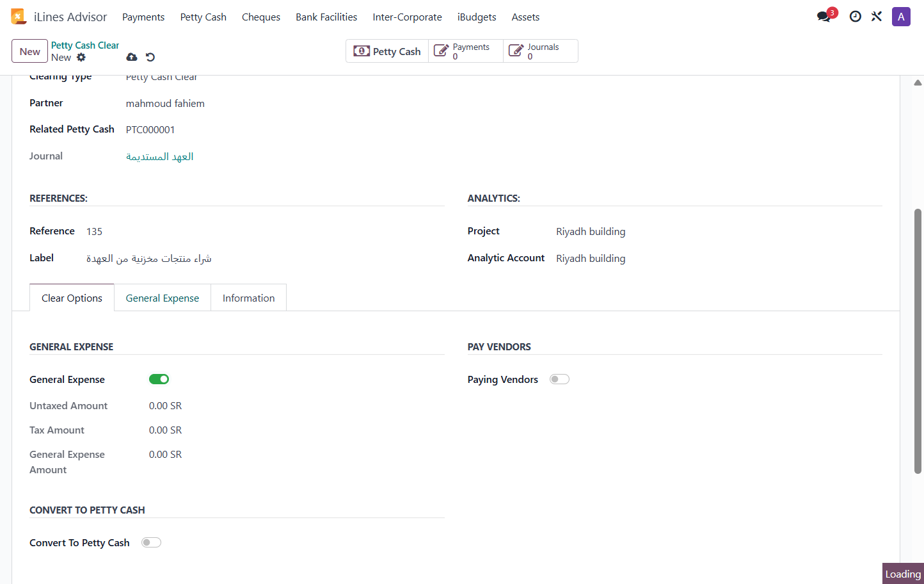Toggle the General Expense switch off

pos(159,379)
